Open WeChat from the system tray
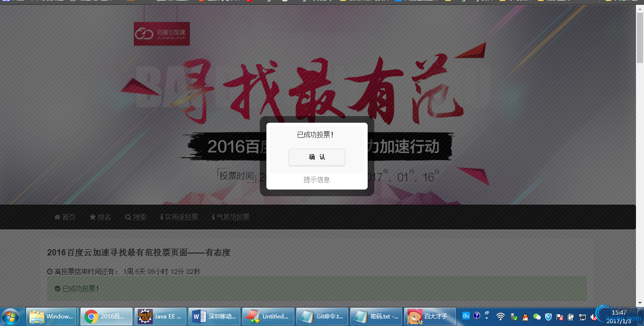The image size is (644, 326). tap(537, 317)
